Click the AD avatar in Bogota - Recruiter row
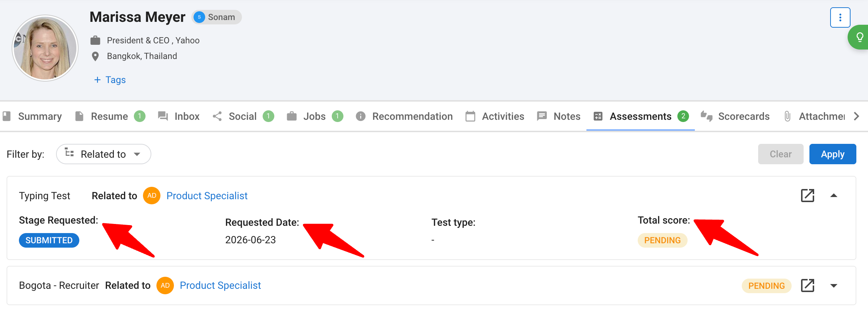 165,286
